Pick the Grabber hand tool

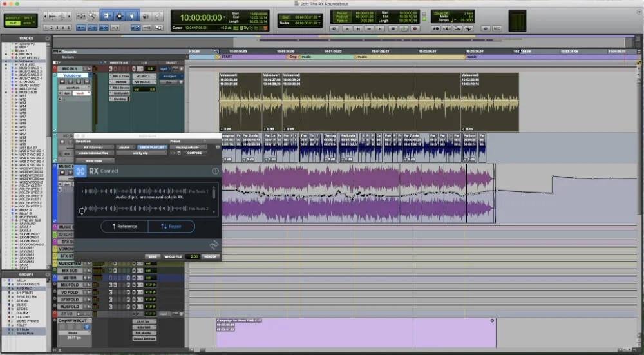pyautogui.click(x=132, y=16)
